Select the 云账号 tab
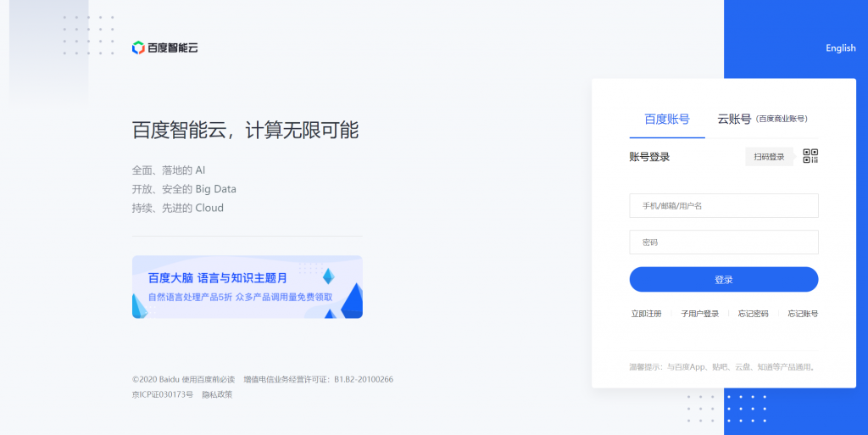 (762, 119)
